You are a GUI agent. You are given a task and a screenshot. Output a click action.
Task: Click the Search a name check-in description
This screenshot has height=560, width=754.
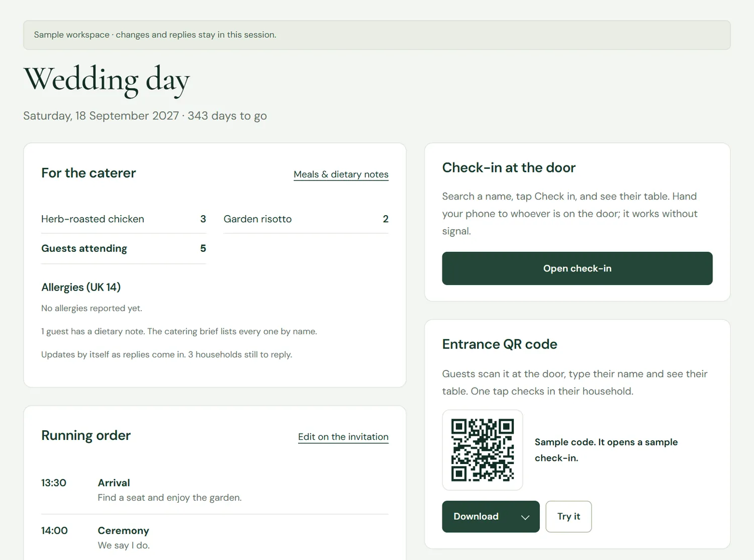(x=570, y=214)
